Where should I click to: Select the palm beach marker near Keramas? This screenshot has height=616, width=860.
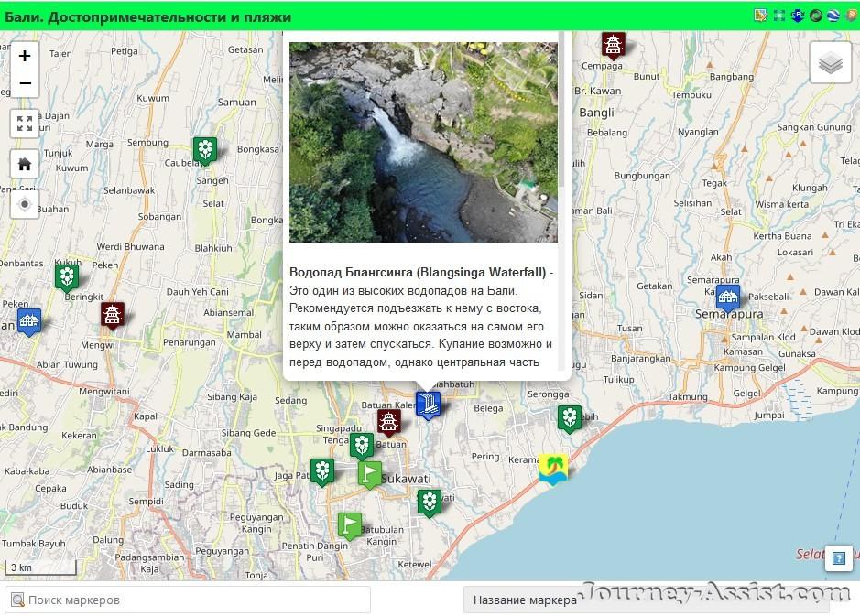[553, 469]
